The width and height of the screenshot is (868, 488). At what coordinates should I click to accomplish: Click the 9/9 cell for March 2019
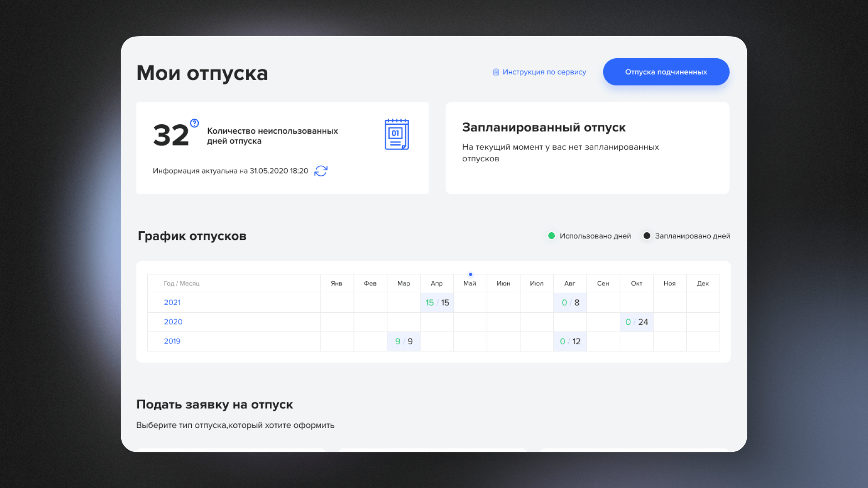click(x=403, y=341)
